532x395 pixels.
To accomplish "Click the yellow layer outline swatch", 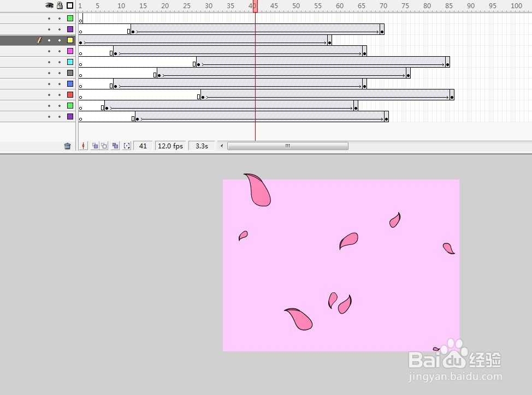I will pos(70,40).
